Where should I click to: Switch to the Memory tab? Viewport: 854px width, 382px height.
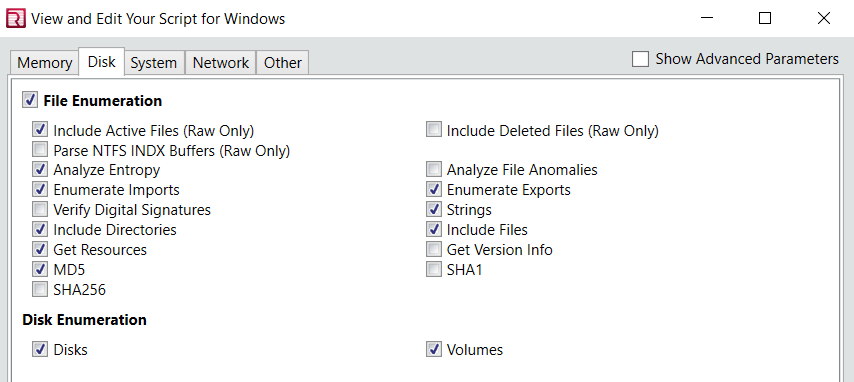[x=45, y=63]
